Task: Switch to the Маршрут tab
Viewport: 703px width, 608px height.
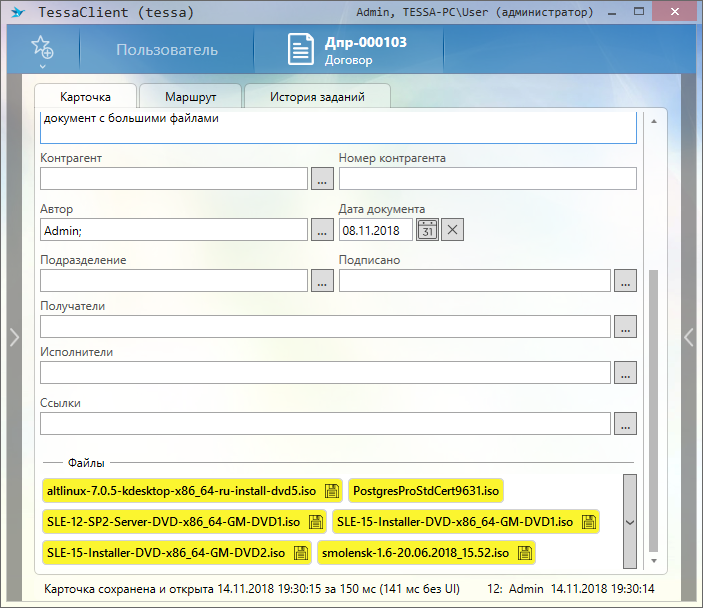Action: tap(191, 97)
